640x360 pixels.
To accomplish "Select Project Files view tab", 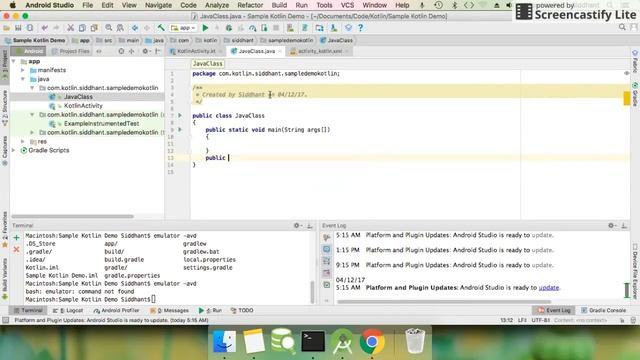I will [x=70, y=51].
